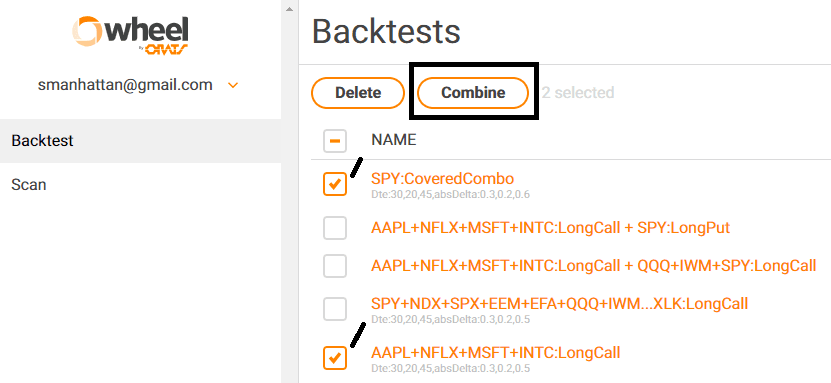Toggle the select-all checkbox beside NAME
831x383 pixels.
[x=335, y=141]
